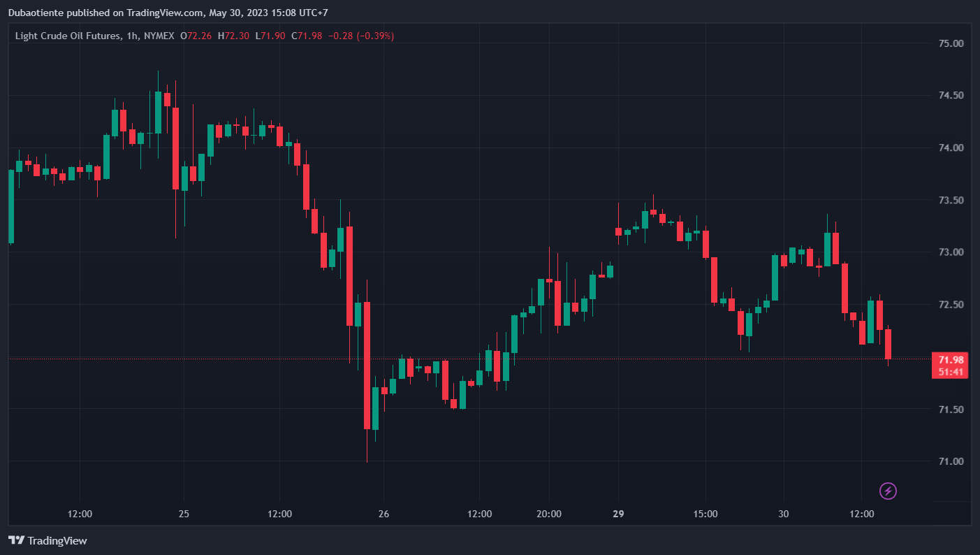Screen dimensions: 980x555
Task: Click the 15:00 time axis label
Action: [705, 514]
